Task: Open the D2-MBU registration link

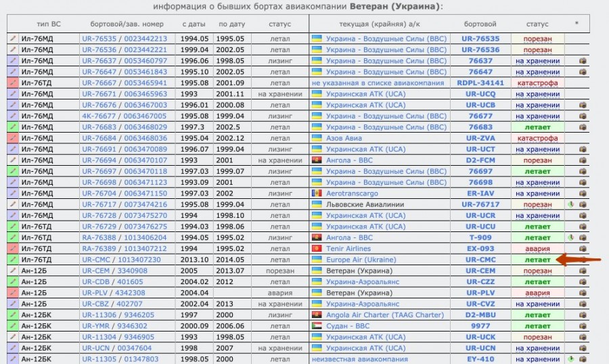Action: point(480,315)
